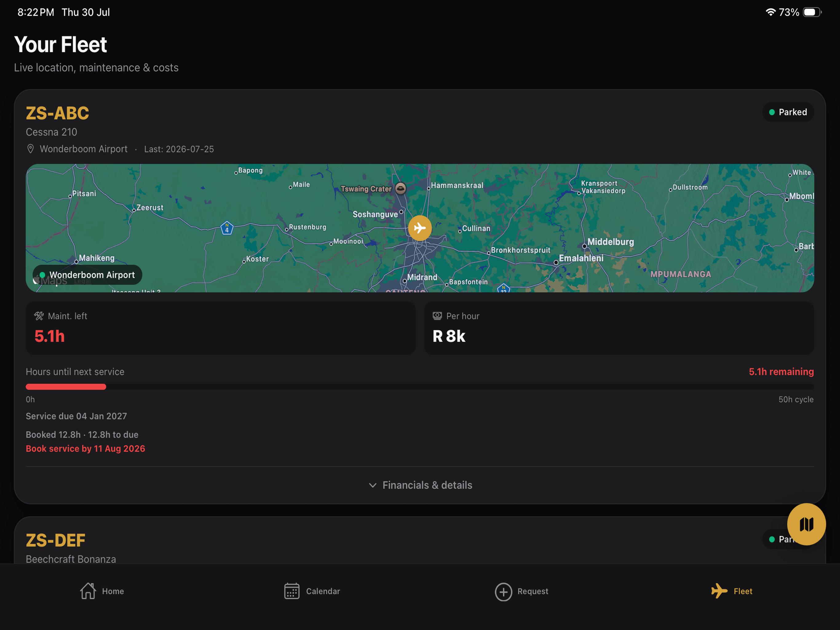Tap the yellow airplane marker on the map

coord(420,228)
